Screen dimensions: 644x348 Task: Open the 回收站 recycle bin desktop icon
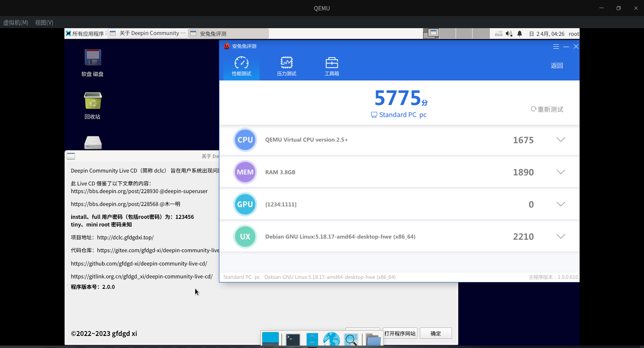click(x=93, y=106)
